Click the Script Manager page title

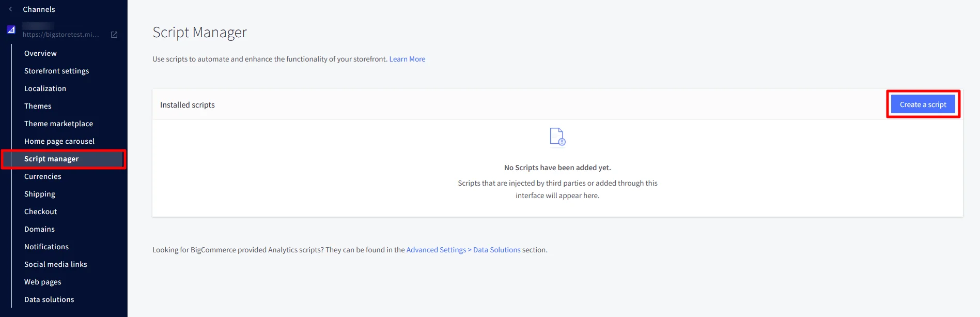pos(199,33)
